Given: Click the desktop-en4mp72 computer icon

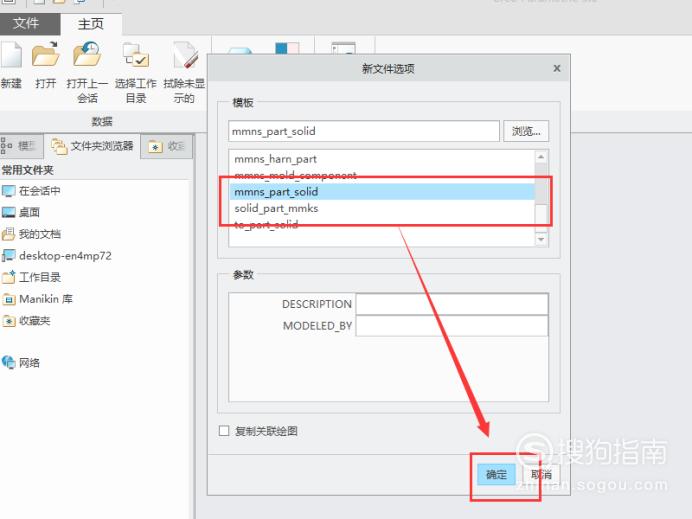Looking at the screenshot, I should [x=8, y=256].
